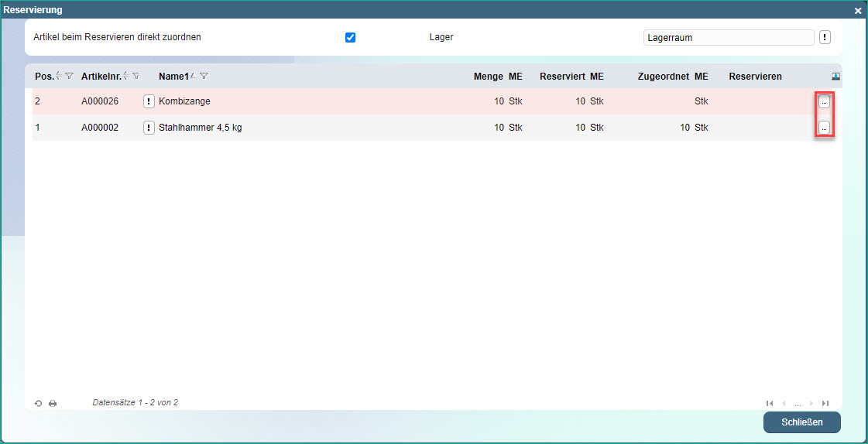Close the Reservierung dialog with X

pyautogui.click(x=858, y=11)
